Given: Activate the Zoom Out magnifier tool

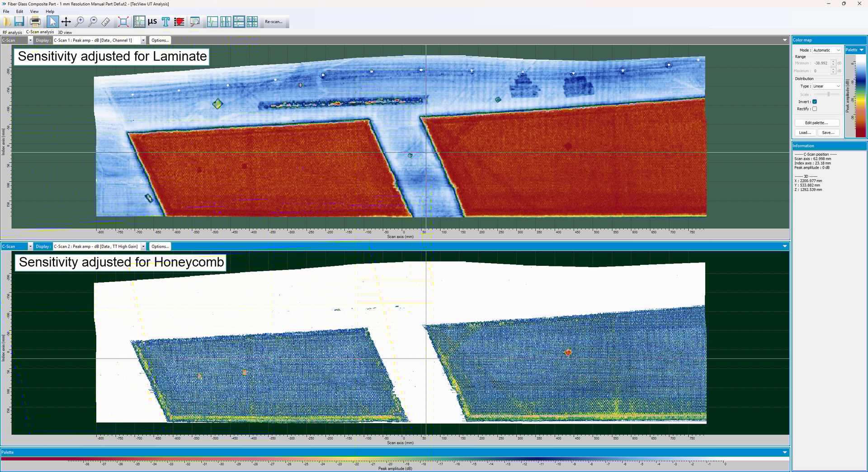Looking at the screenshot, I should (x=93, y=21).
